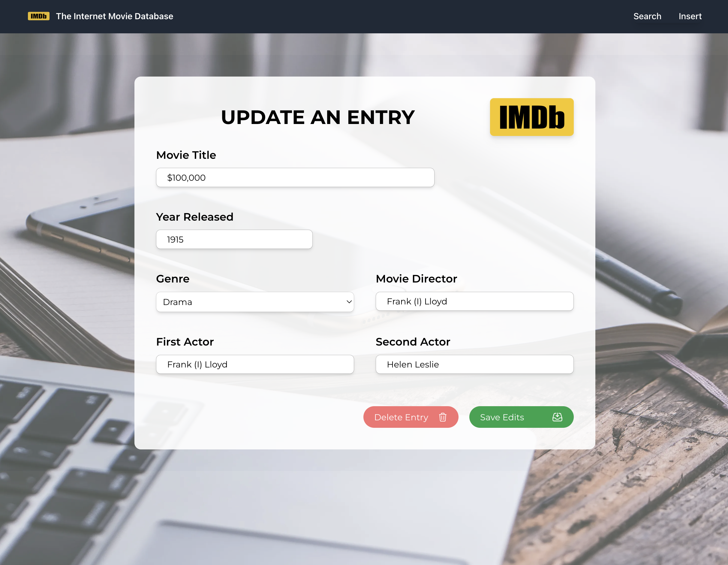Enable the Save Edits action toggle
728x565 pixels.
(x=521, y=417)
